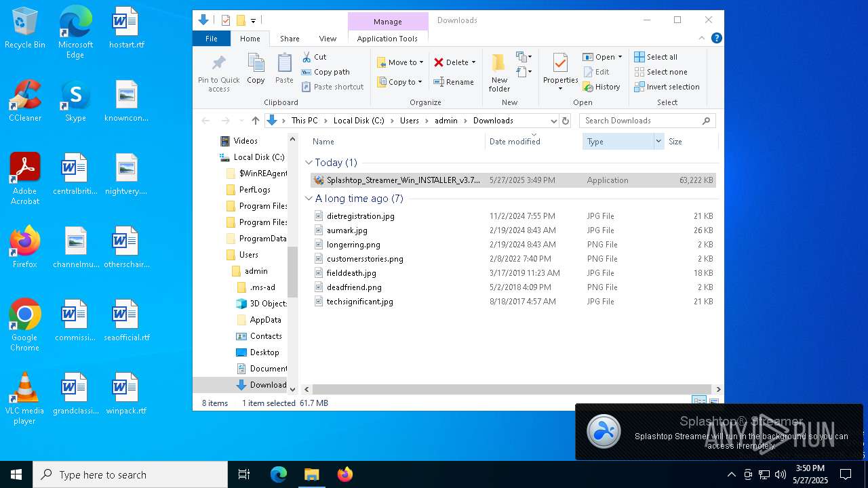The image size is (868, 488).
Task: Open file History
Action: (601, 87)
